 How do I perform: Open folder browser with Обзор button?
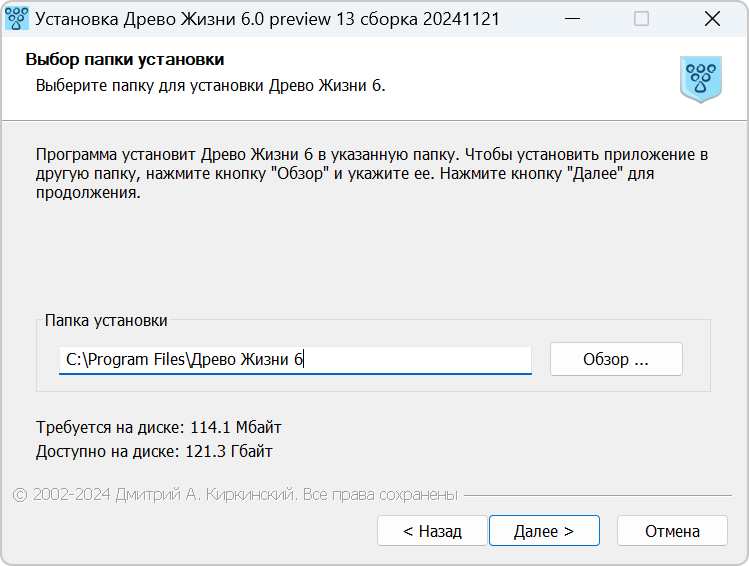pyautogui.click(x=616, y=359)
